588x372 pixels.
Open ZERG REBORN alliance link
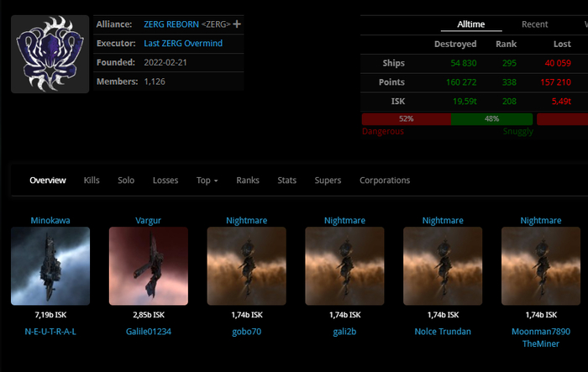click(x=182, y=24)
